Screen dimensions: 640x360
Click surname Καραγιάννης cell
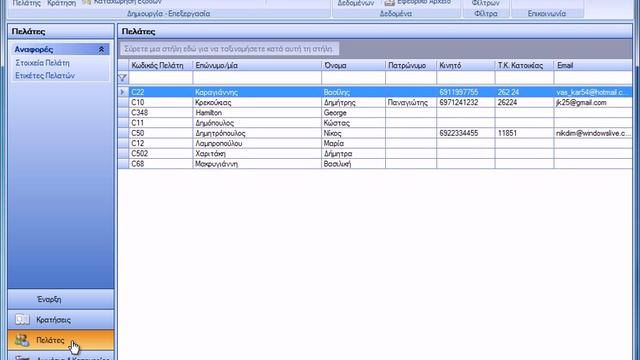pyautogui.click(x=257, y=92)
